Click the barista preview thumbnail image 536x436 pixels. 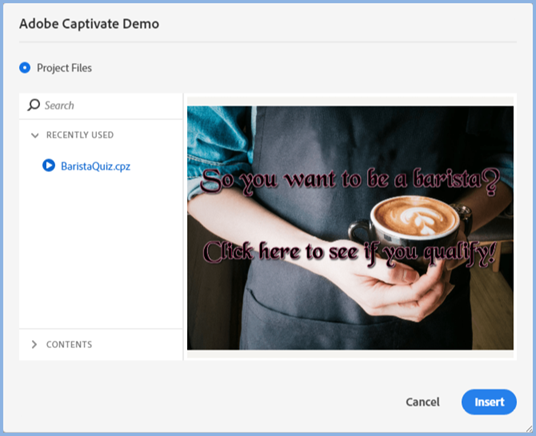click(350, 228)
